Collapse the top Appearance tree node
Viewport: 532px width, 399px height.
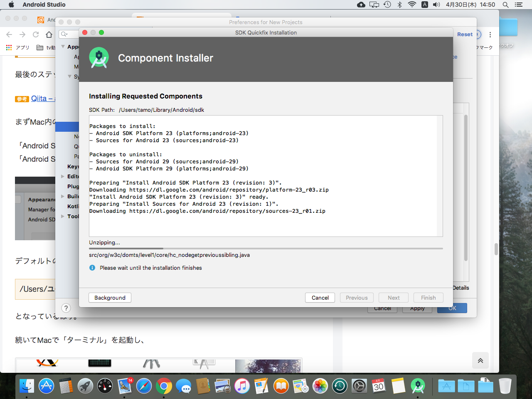(63, 47)
